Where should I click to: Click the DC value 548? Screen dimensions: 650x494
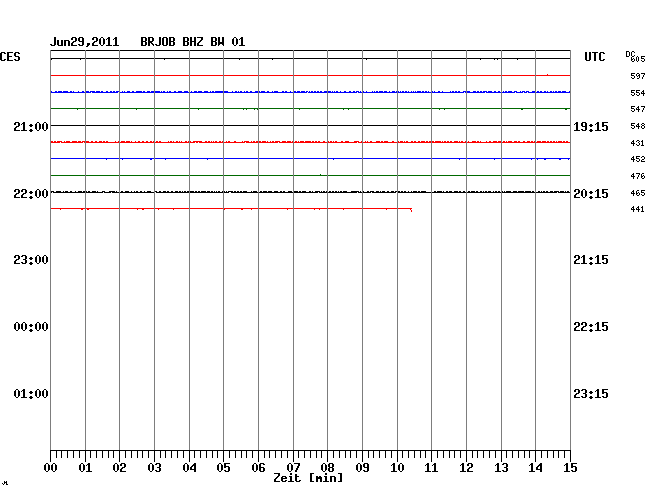638,126
